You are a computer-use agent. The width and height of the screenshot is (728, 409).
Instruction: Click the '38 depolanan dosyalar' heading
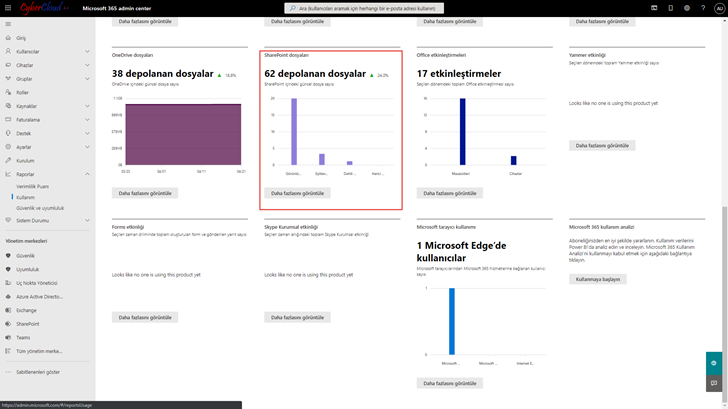[x=162, y=74]
